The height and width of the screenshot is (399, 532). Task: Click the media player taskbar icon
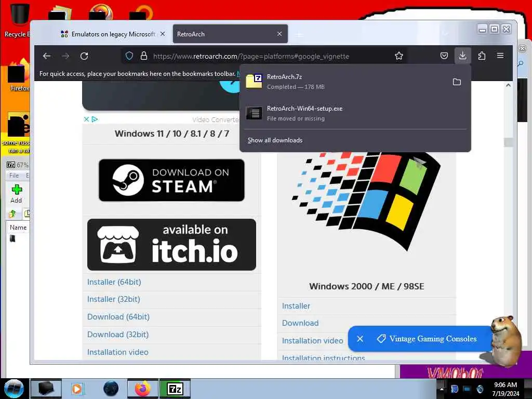click(77, 389)
